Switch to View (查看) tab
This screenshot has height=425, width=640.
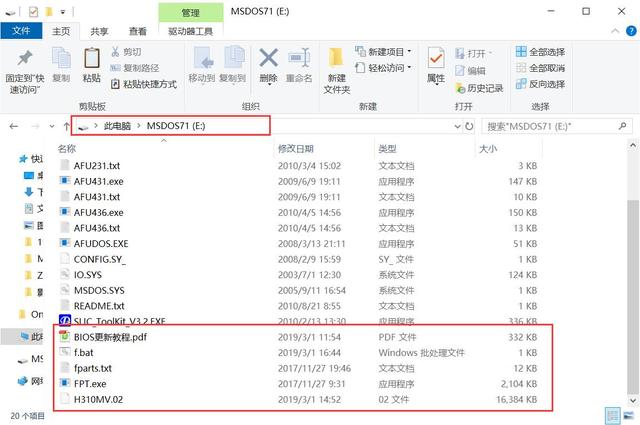click(x=138, y=31)
